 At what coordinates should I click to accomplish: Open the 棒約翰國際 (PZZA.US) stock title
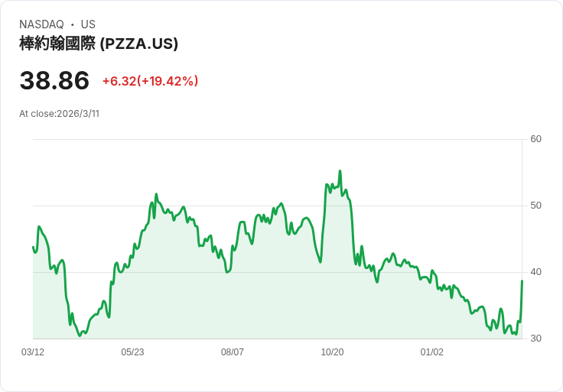tap(99, 44)
